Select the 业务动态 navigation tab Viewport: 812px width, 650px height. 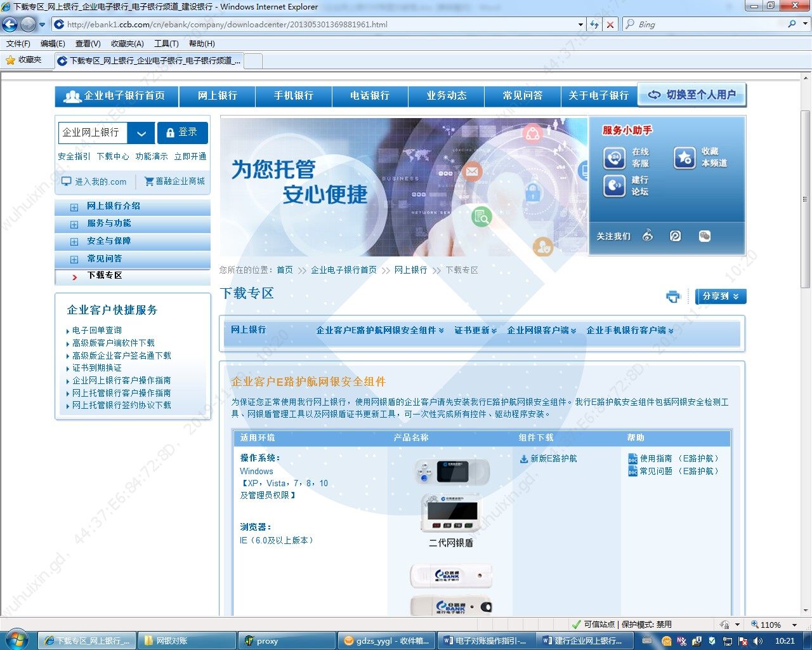click(446, 96)
